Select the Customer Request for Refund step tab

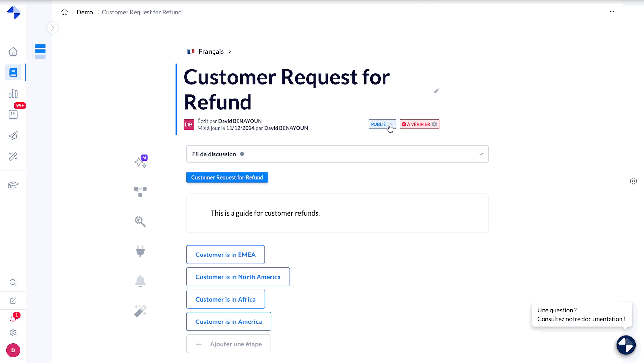click(x=227, y=177)
